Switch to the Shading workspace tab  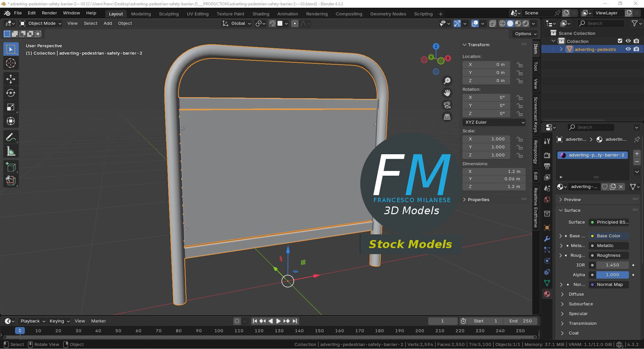coord(261,14)
